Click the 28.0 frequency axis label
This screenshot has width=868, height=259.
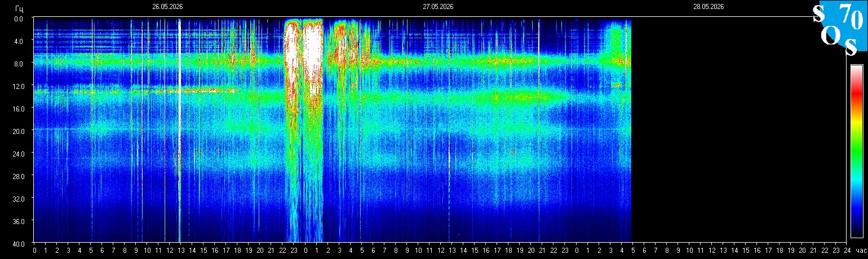pos(17,176)
